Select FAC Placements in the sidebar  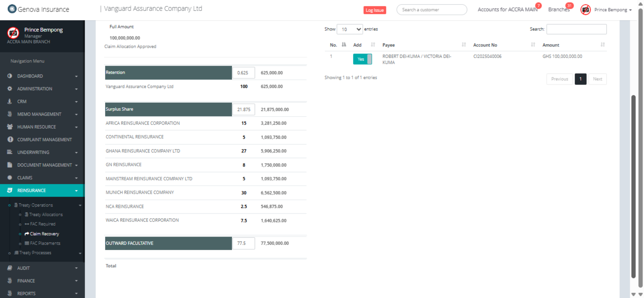pyautogui.click(x=45, y=243)
